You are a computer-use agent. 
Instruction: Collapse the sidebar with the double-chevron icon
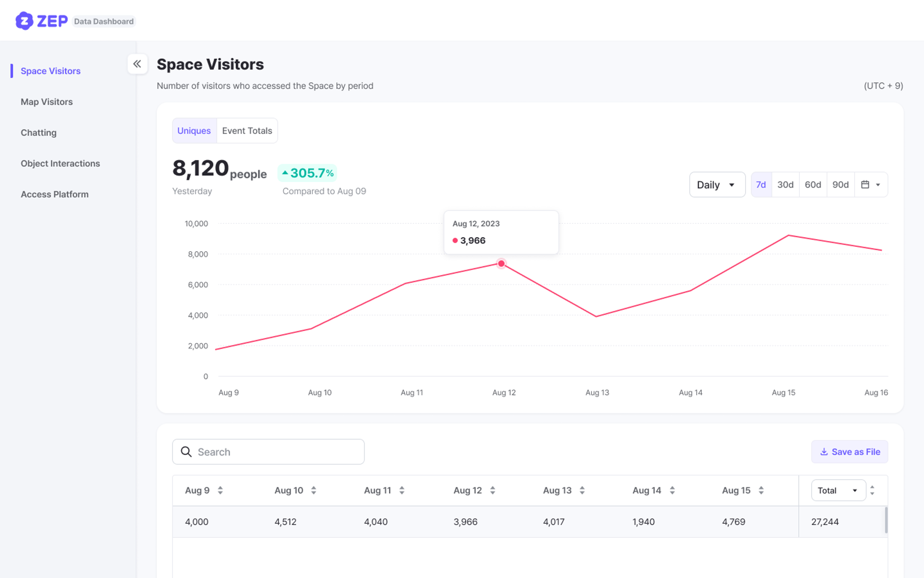[137, 64]
